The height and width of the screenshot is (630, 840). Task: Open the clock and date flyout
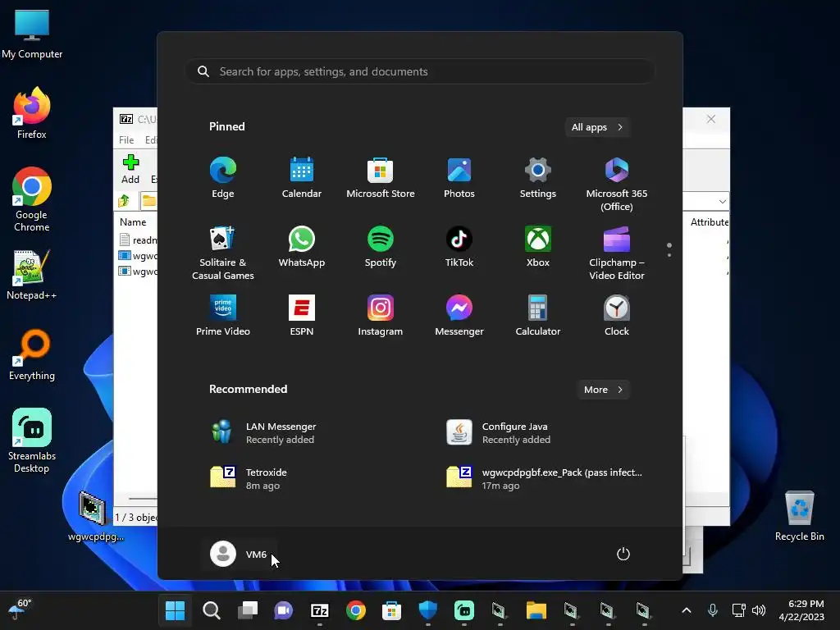pyautogui.click(x=801, y=610)
